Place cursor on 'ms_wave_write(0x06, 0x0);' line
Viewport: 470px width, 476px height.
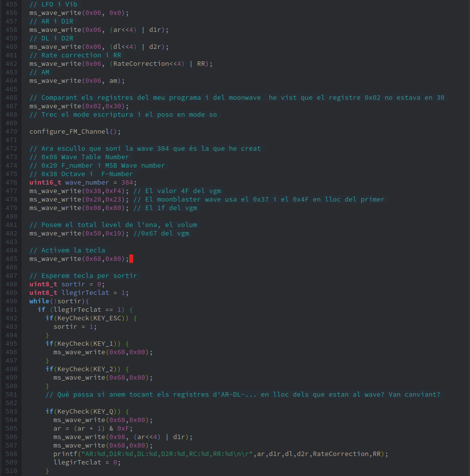pos(79,13)
